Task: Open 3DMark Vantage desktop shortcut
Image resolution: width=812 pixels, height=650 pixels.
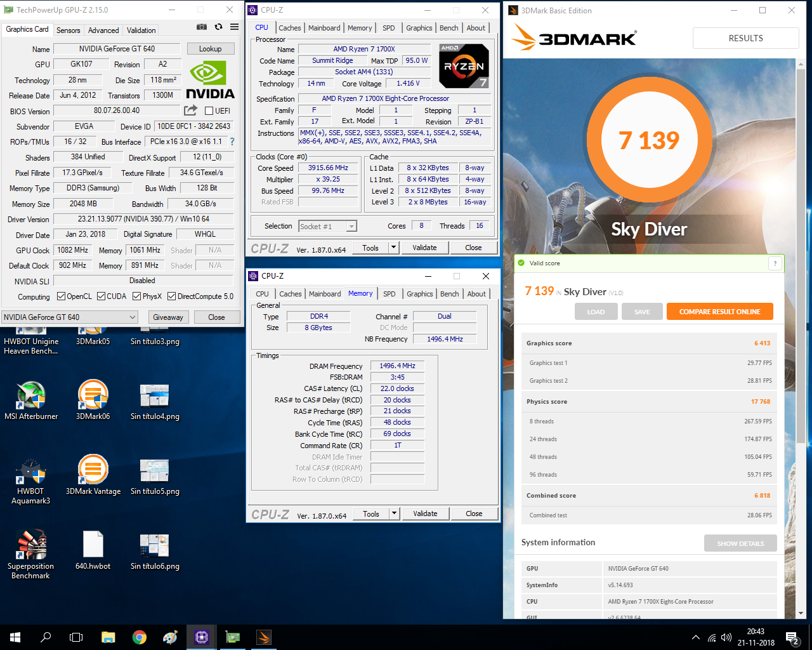Action: pos(93,475)
